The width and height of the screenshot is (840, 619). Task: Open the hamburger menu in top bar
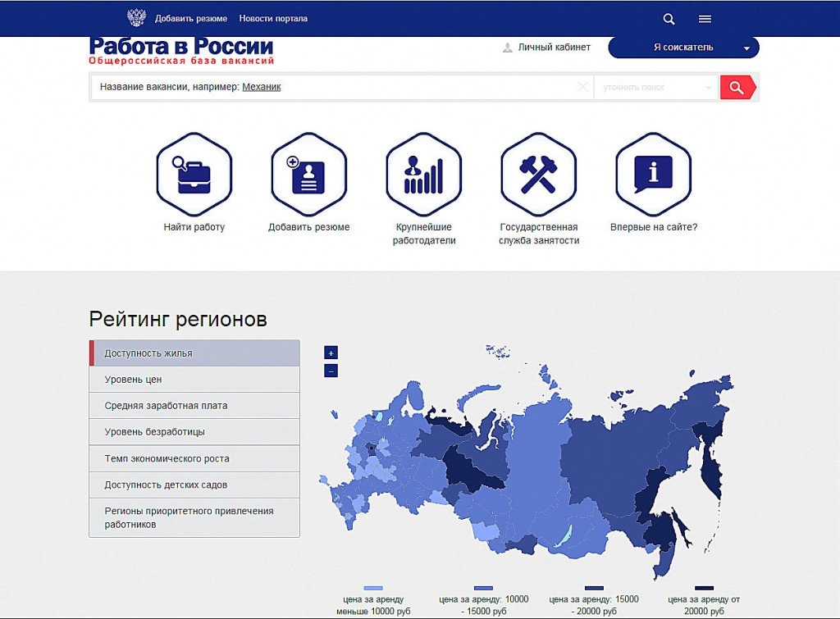pyautogui.click(x=705, y=19)
